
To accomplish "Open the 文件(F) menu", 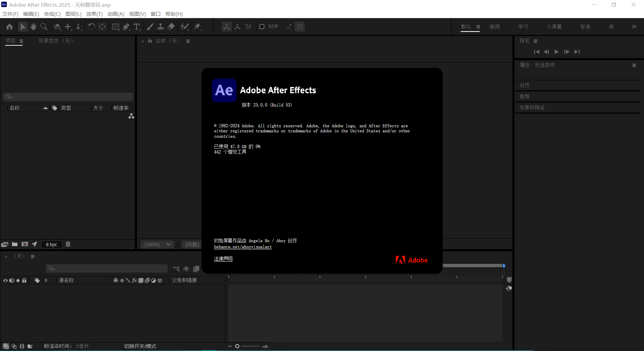I will coord(10,14).
